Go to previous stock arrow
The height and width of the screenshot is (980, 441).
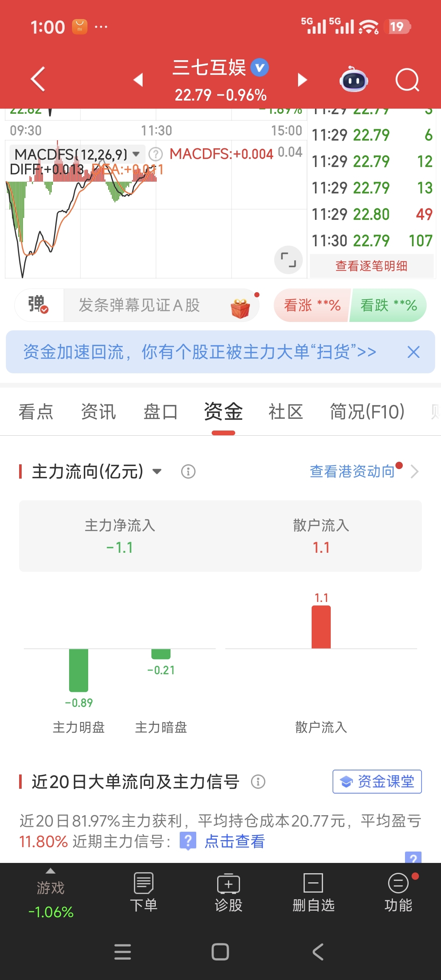138,80
